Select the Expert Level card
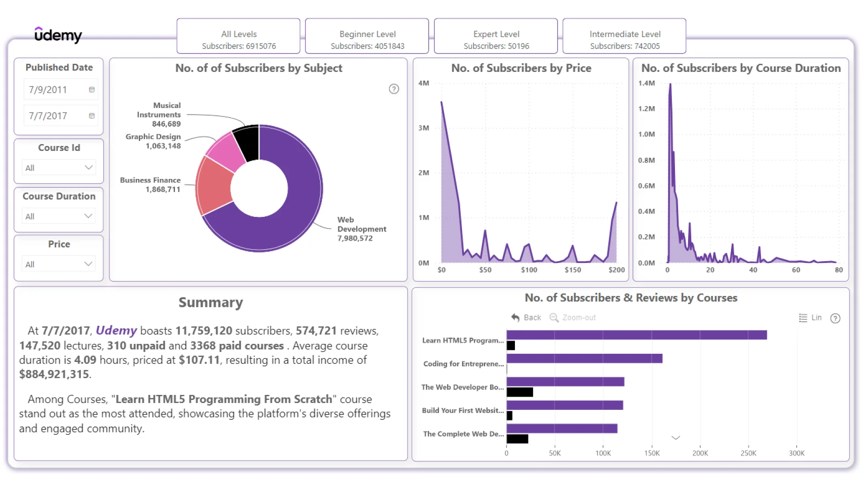Viewport: 868px width, 488px height. click(496, 36)
